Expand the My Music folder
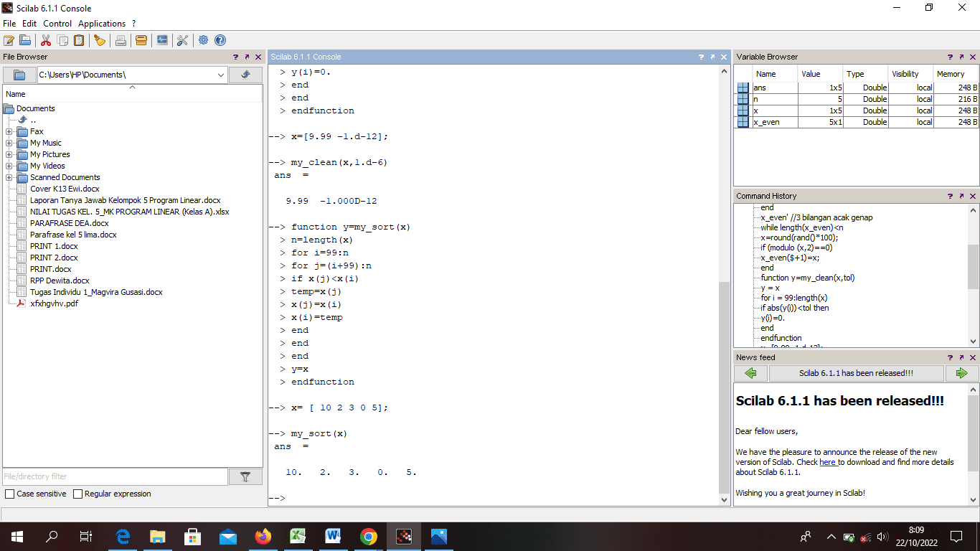The width and height of the screenshot is (980, 551). 9,143
